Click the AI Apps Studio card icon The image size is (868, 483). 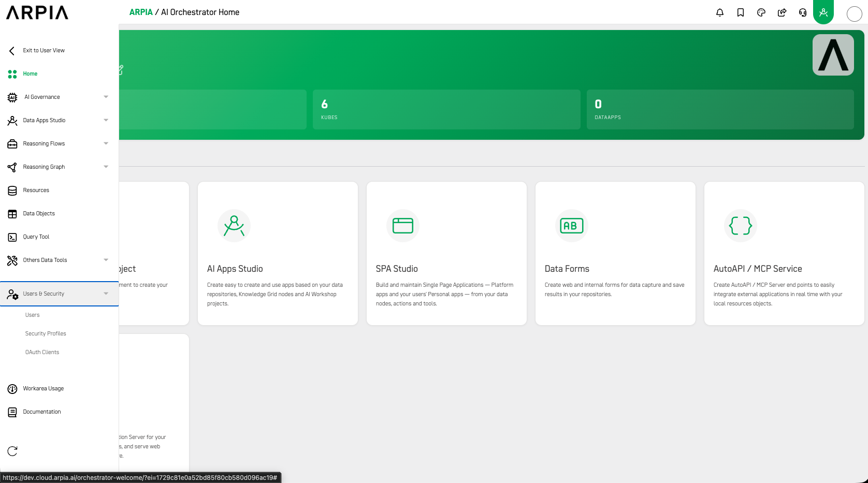tap(234, 226)
